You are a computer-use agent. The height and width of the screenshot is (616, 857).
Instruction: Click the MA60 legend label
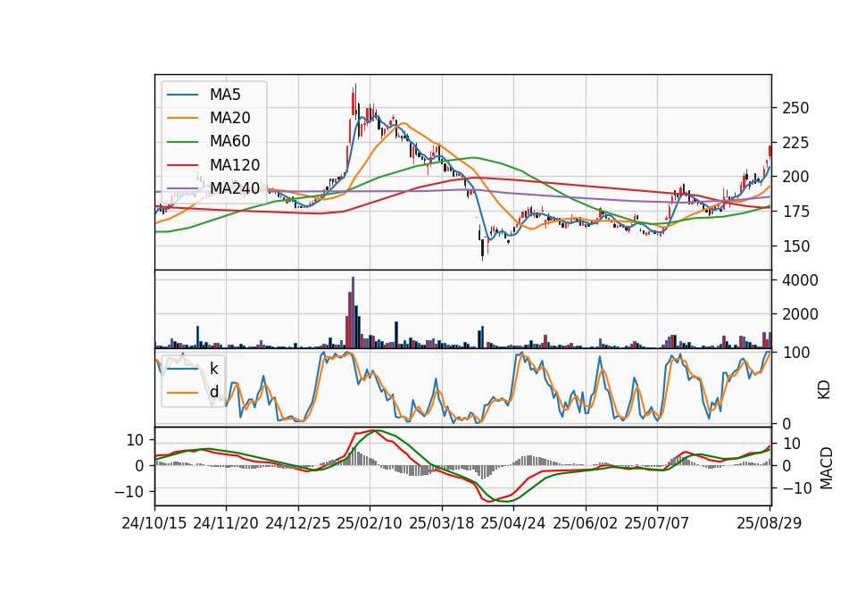pyautogui.click(x=229, y=141)
